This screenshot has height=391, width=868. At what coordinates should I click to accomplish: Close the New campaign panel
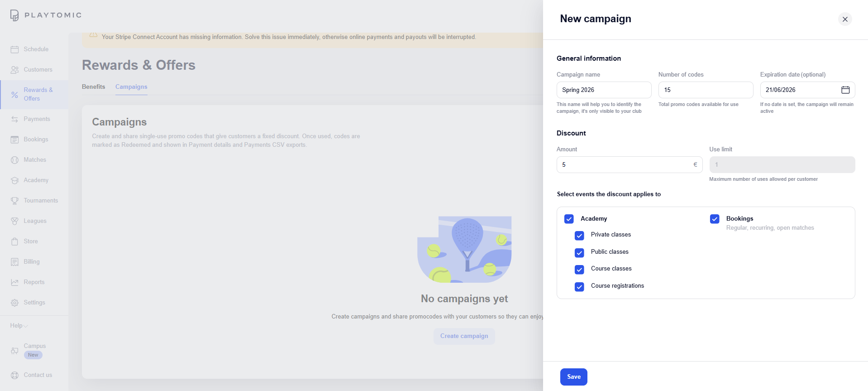pos(844,19)
